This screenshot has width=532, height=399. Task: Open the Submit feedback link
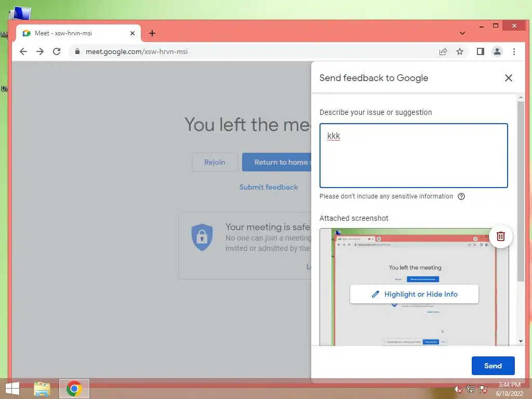pos(269,187)
